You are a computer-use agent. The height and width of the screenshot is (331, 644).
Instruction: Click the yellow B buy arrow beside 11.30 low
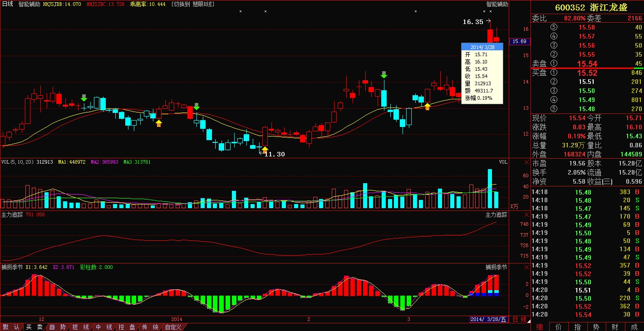pyautogui.click(x=265, y=150)
